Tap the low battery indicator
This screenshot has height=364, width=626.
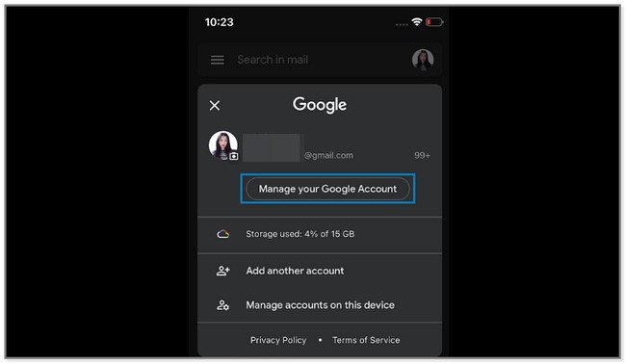pos(434,22)
